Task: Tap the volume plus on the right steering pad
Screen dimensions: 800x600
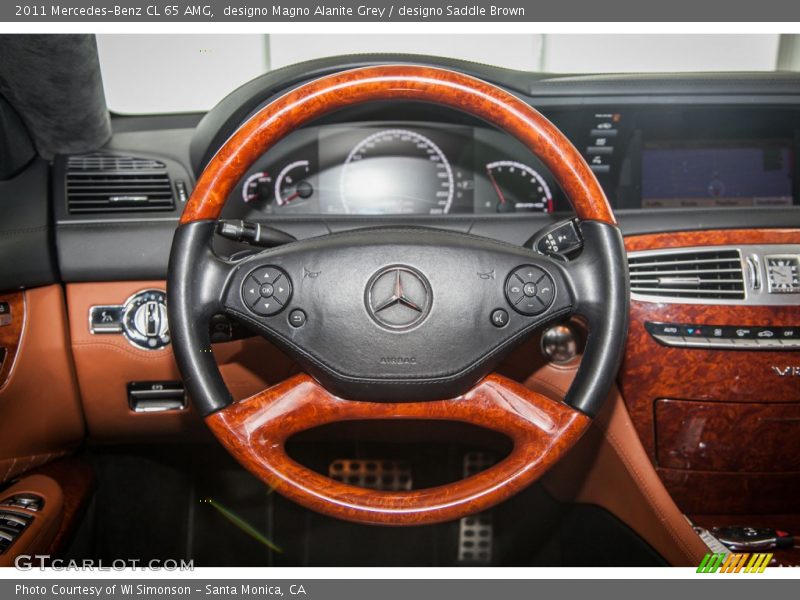Action: (x=530, y=276)
